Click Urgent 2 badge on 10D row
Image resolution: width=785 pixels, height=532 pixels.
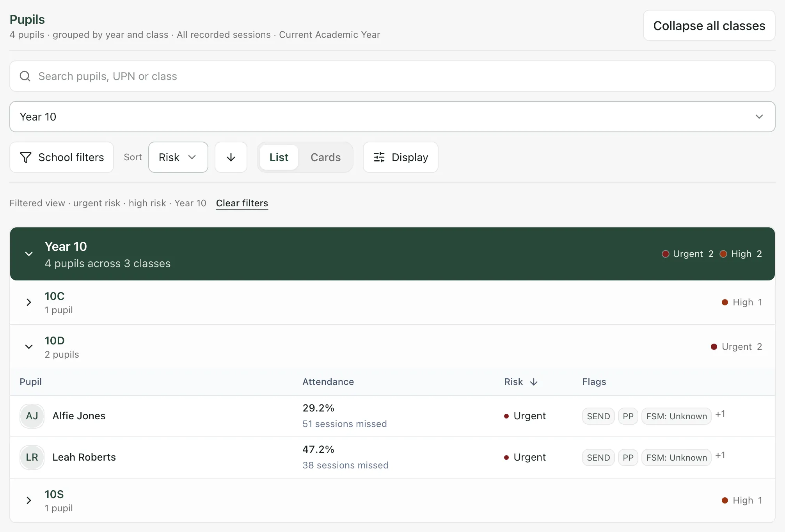pyautogui.click(x=737, y=347)
